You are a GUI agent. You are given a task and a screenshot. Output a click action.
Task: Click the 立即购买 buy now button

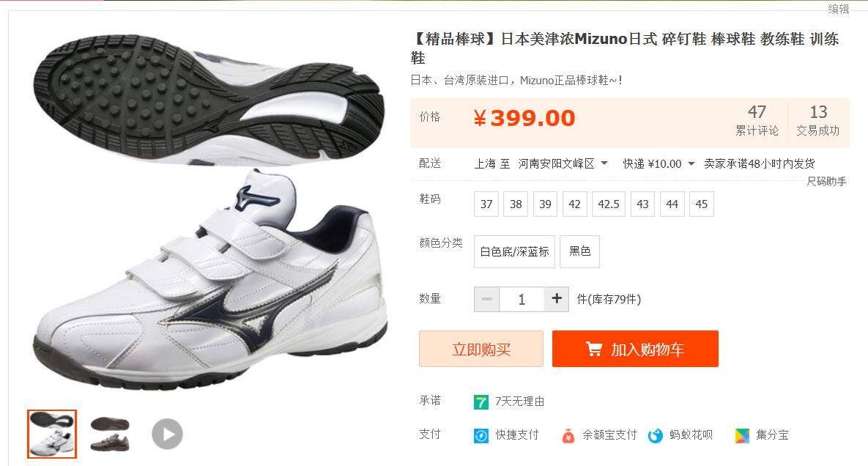[481, 349]
